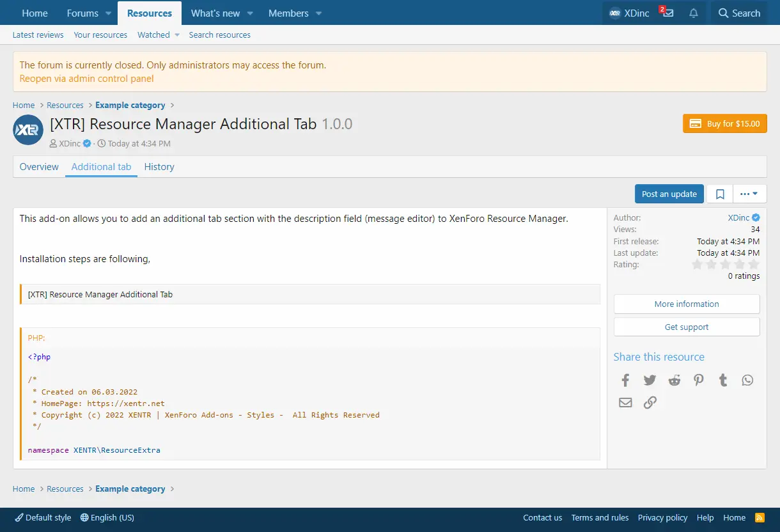Screen dimensions: 780x532
Task: Open Forums nav tab
Action: pyautogui.click(x=82, y=13)
